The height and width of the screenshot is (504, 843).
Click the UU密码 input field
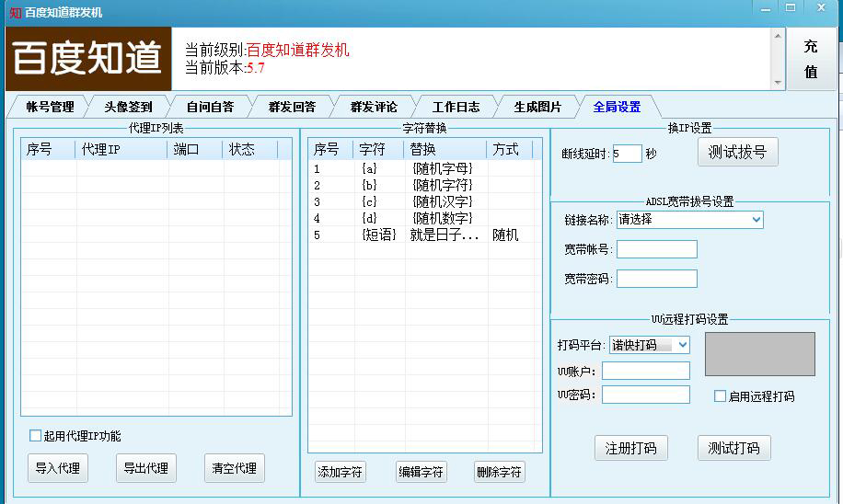click(x=646, y=395)
